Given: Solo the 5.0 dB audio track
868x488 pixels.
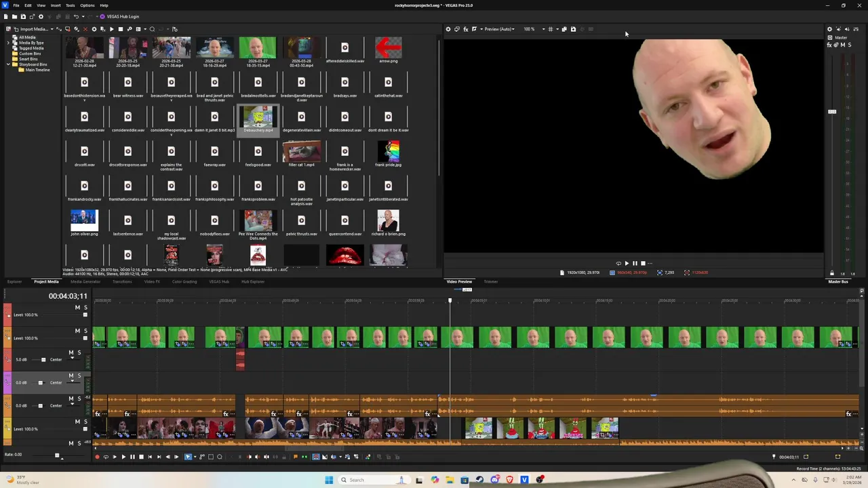Looking at the screenshot, I should click(x=79, y=352).
